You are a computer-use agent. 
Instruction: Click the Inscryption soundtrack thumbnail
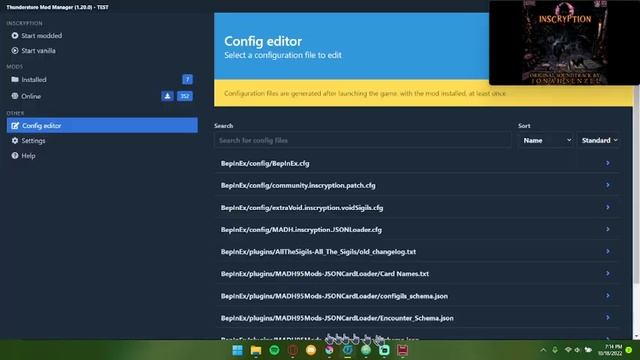[x=564, y=42]
